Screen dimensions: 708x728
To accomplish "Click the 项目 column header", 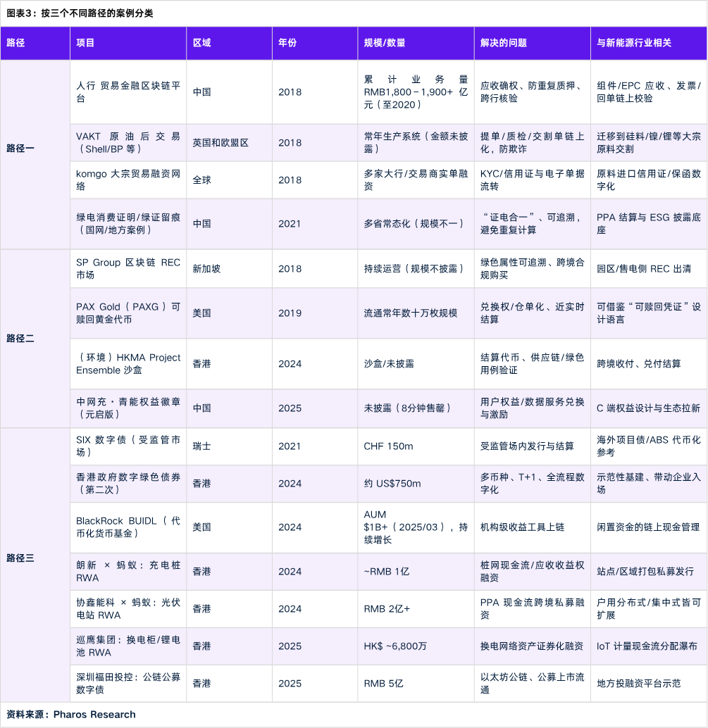I will (x=85, y=43).
